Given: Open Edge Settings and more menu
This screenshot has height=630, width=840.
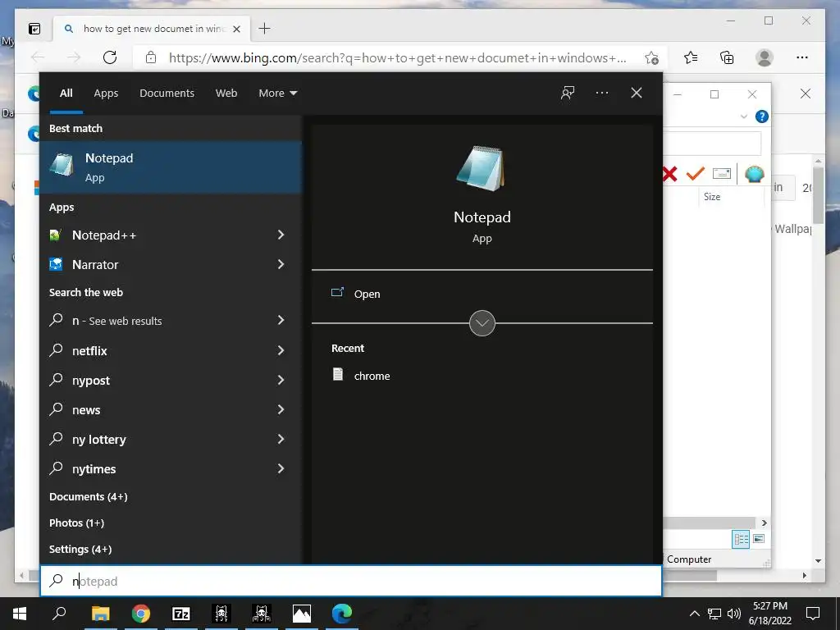Looking at the screenshot, I should coord(802,57).
